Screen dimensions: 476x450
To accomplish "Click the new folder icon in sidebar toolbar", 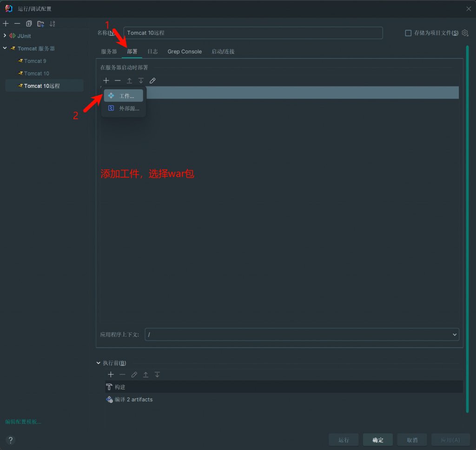I will click(x=41, y=24).
